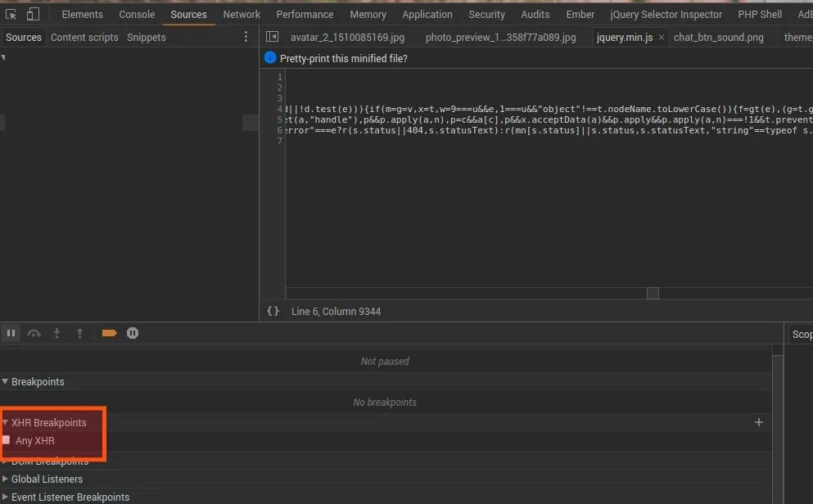
Task: Open the chat_btn_sound.png file tab
Action: tap(718, 38)
